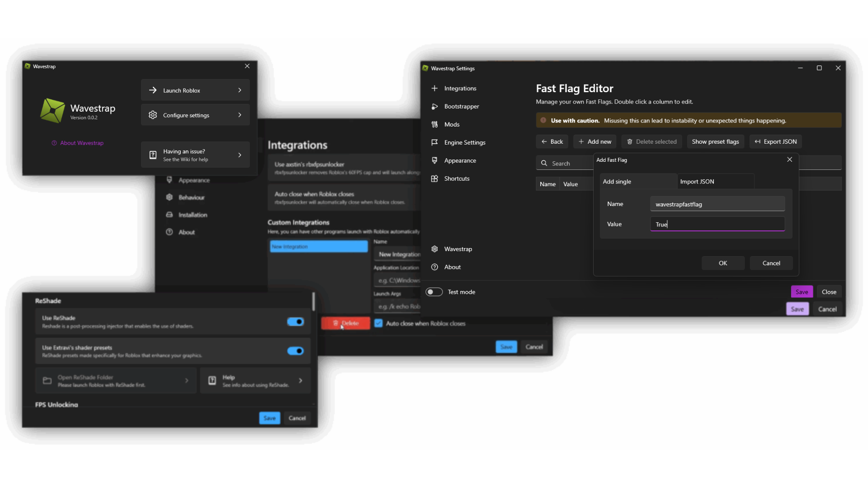The width and height of the screenshot is (868, 488).
Task: Switch to the Import JSON tab
Action: (716, 181)
